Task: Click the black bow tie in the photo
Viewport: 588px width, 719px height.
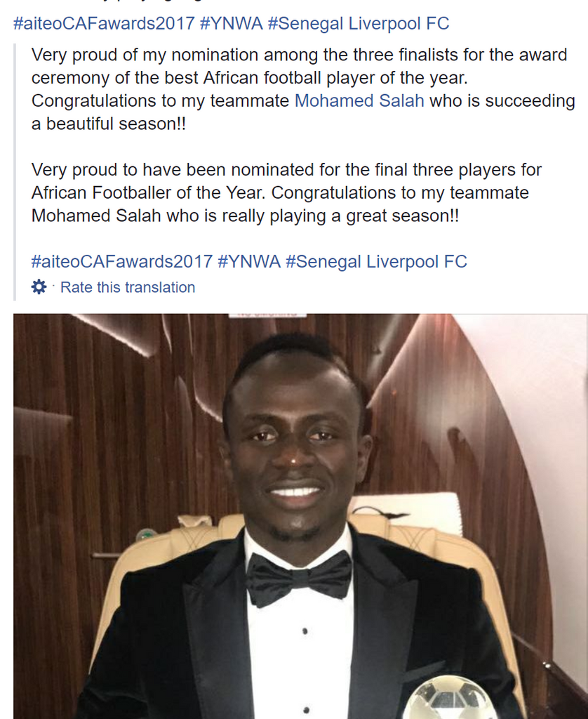Action: 298,577
